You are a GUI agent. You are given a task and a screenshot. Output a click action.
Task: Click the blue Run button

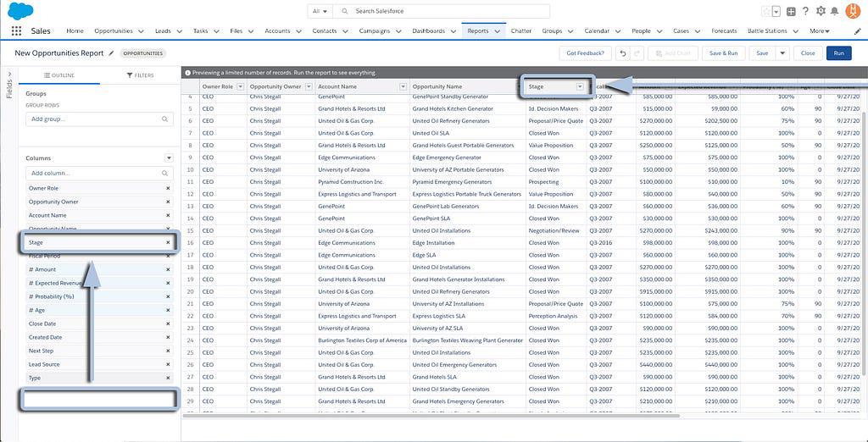coord(838,53)
